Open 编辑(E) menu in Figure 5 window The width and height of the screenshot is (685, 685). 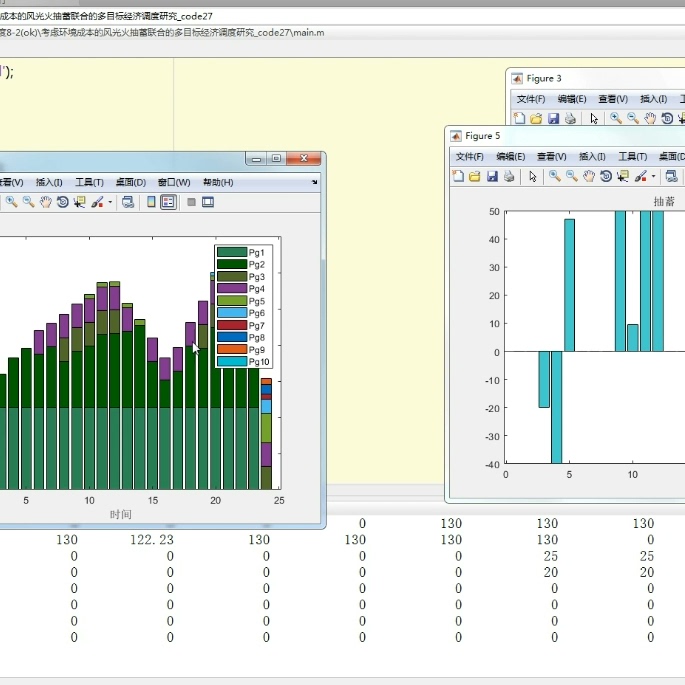511,156
